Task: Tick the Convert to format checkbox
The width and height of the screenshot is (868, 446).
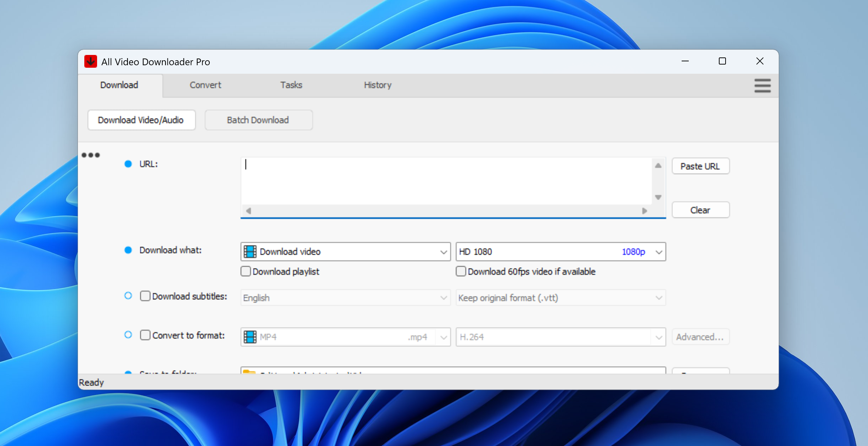Action: (145, 335)
